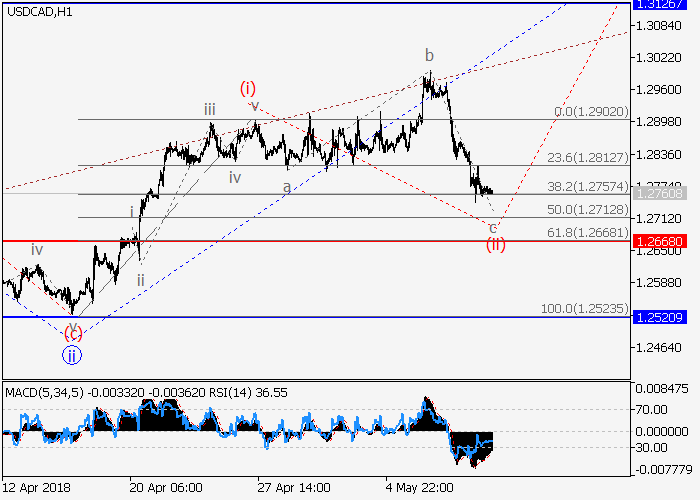This screenshot has height=500, width=700.
Task: Click the circled blue ii wave marker
Action: coord(72,353)
